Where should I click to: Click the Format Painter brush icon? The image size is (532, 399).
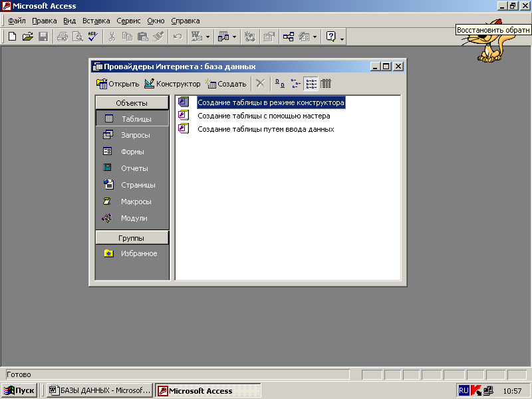(158, 37)
